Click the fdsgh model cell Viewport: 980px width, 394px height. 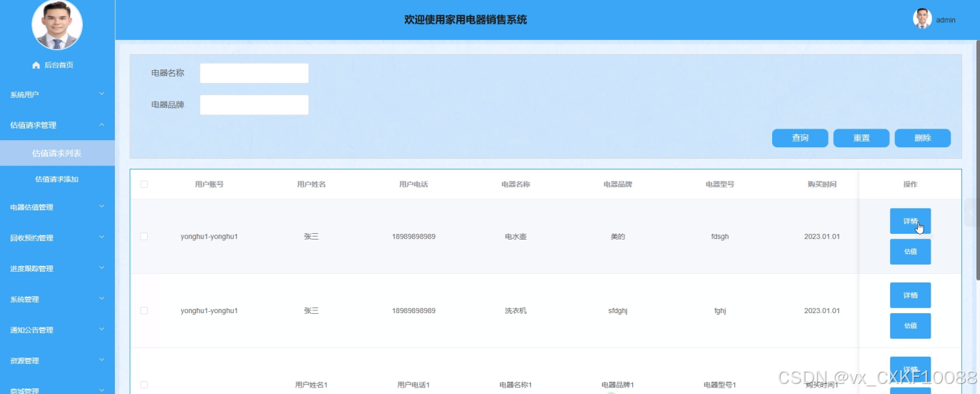pos(720,237)
